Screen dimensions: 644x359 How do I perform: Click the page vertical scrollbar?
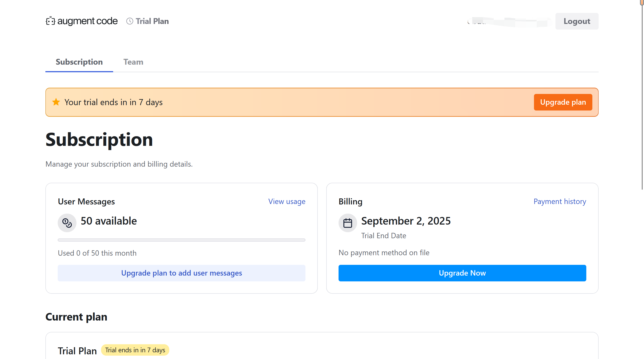642,95
